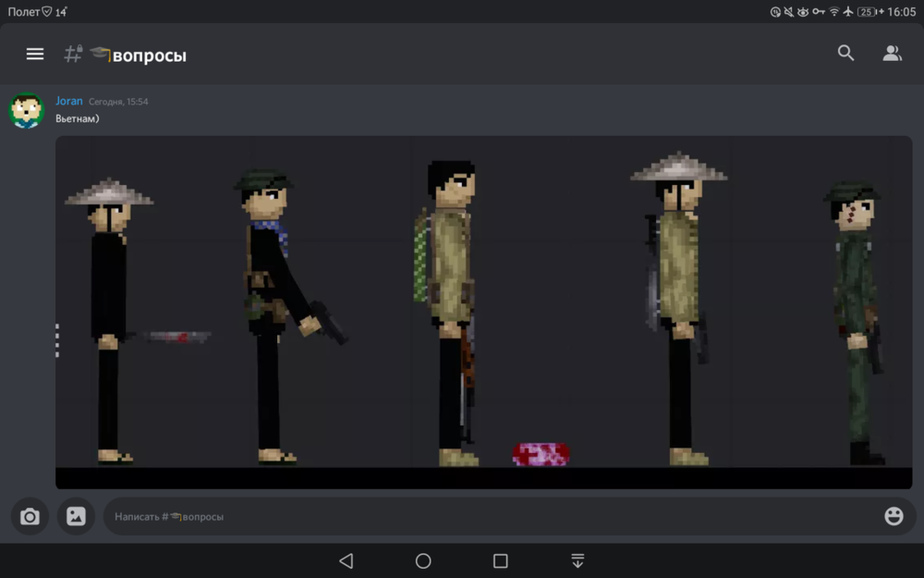Tap the Android recent apps button
Viewport: 924px width, 578px height.
[x=500, y=560]
